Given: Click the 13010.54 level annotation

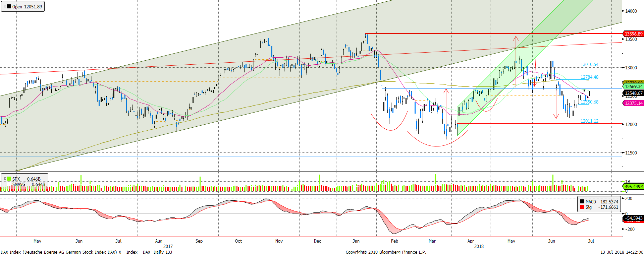Looking at the screenshot, I should [x=590, y=64].
